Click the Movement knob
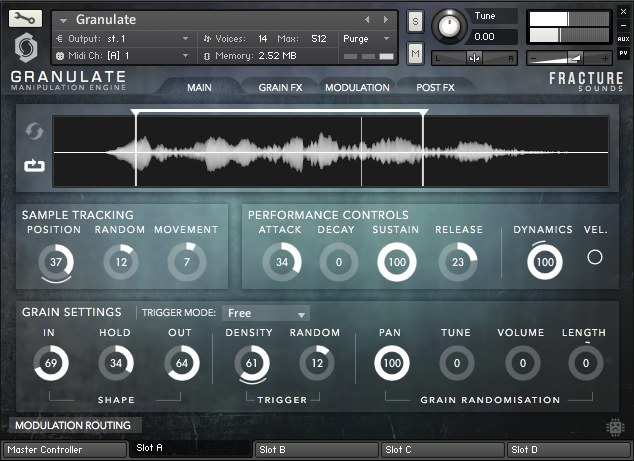Viewport: 634px width, 461px height. coord(187,262)
